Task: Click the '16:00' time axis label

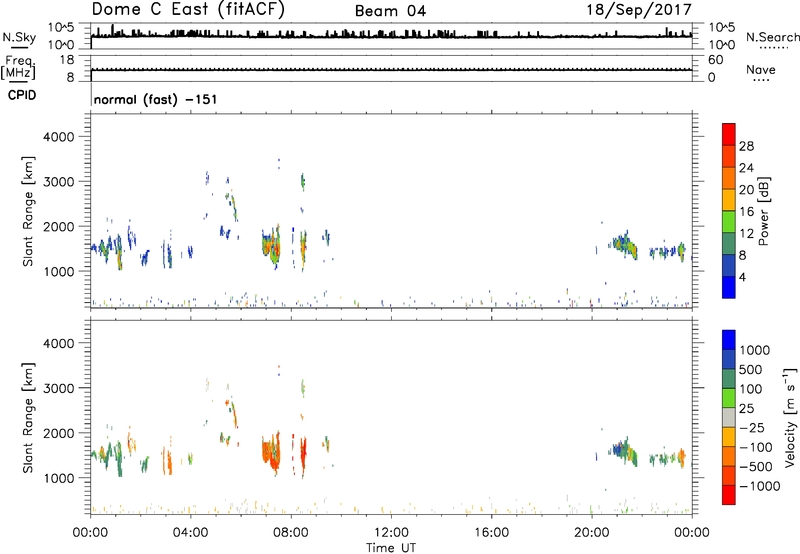Action: coord(491,533)
